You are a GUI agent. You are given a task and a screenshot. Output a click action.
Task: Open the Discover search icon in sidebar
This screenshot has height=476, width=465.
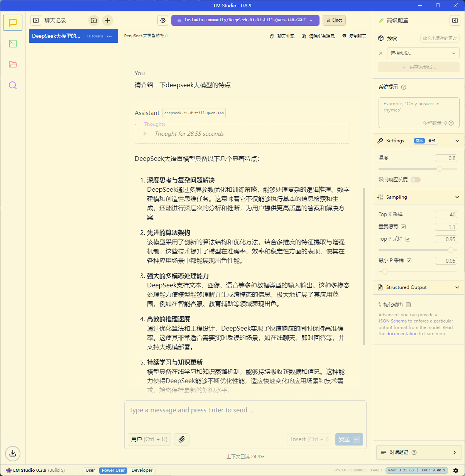pos(13,85)
